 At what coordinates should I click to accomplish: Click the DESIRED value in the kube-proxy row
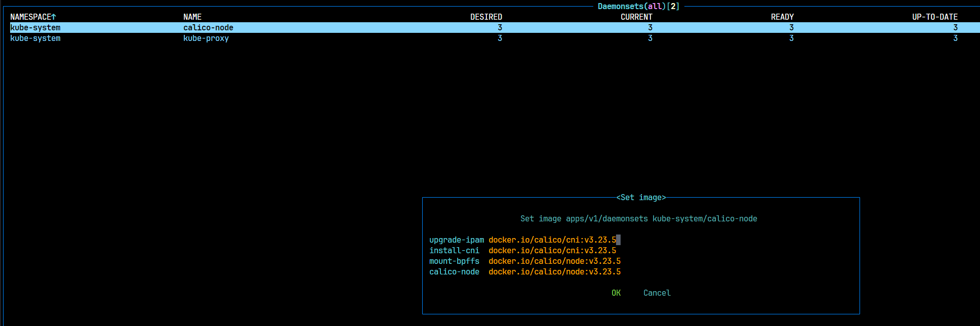coord(500,38)
